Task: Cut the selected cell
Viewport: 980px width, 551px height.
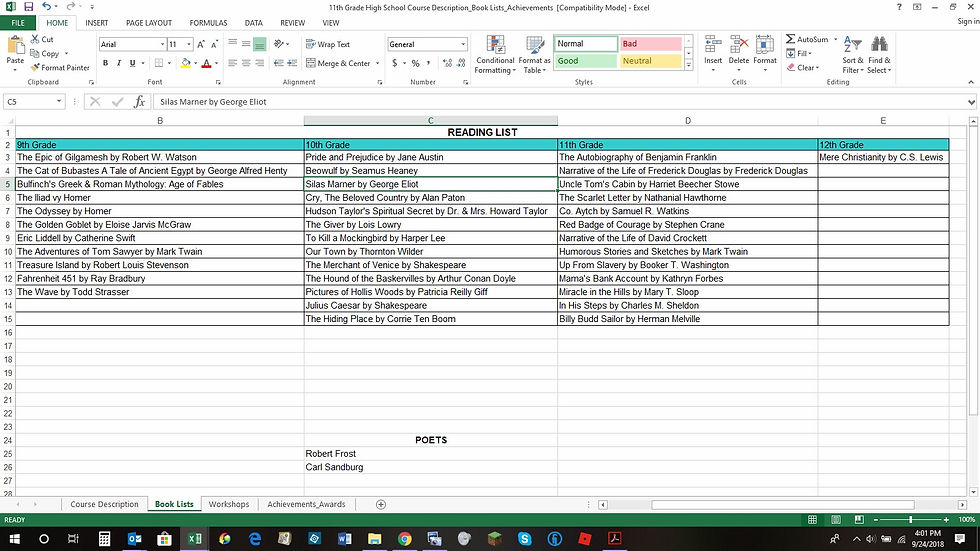Action: [x=42, y=39]
